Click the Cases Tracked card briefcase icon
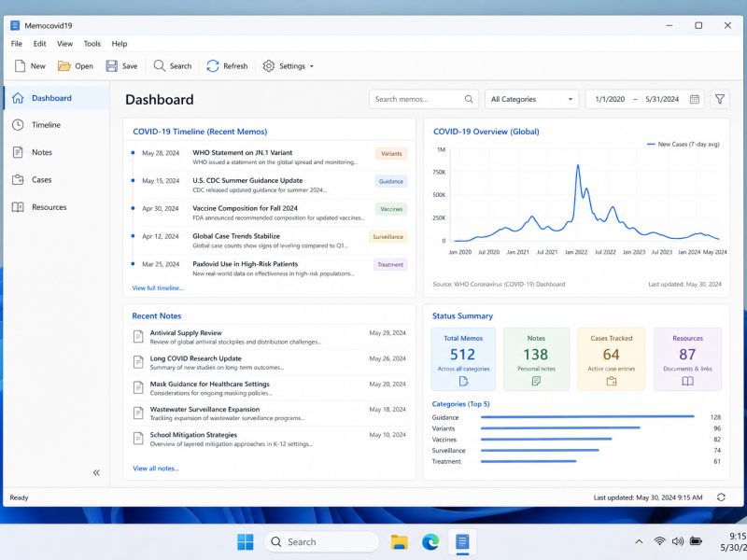 [x=612, y=381]
